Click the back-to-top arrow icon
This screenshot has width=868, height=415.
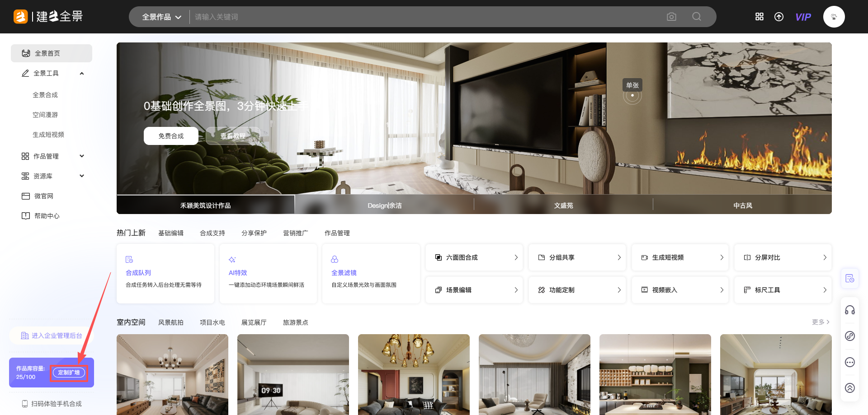coord(850,388)
